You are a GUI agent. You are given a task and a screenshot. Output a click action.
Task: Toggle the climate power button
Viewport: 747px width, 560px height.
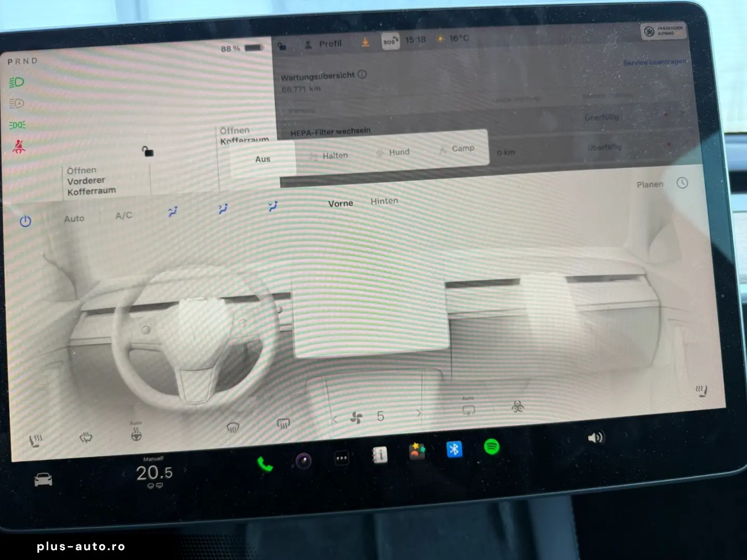25,221
